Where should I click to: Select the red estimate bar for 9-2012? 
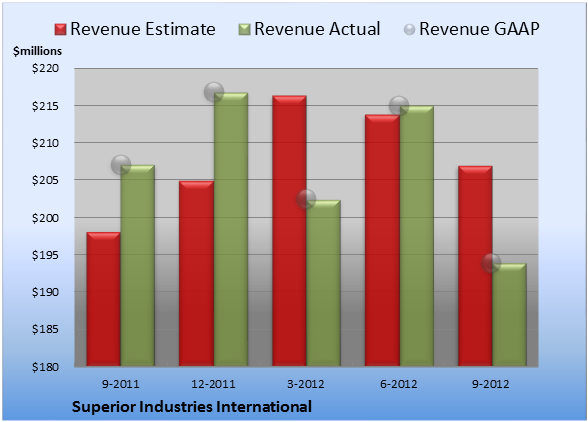[x=475, y=266]
